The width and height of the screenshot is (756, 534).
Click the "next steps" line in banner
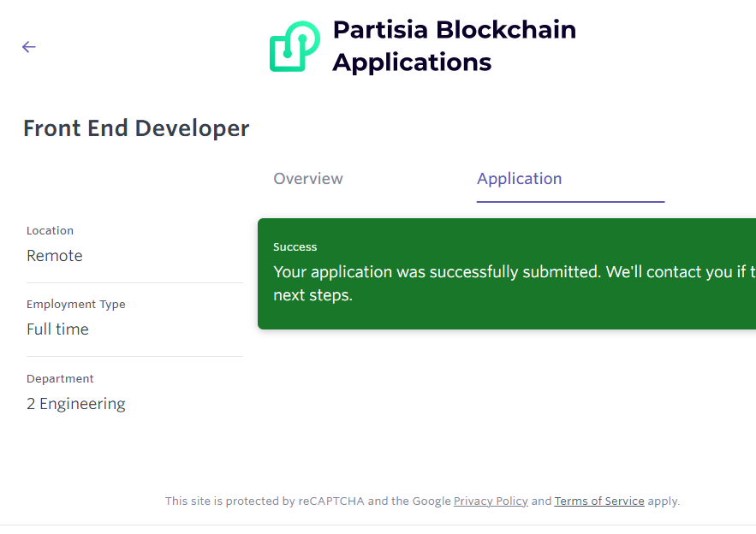click(313, 296)
